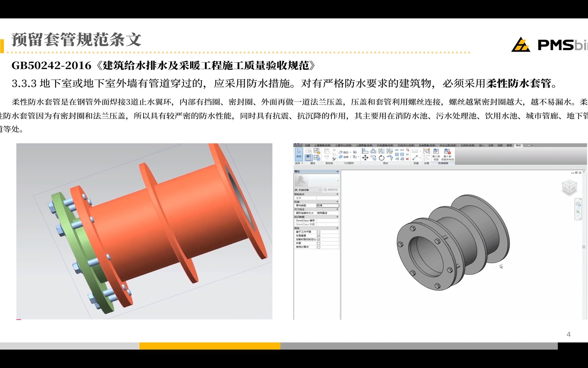The height and width of the screenshot is (368, 588).
Task: Switch to the 注释 ribbon tab
Action: pyautogui.click(x=491, y=145)
